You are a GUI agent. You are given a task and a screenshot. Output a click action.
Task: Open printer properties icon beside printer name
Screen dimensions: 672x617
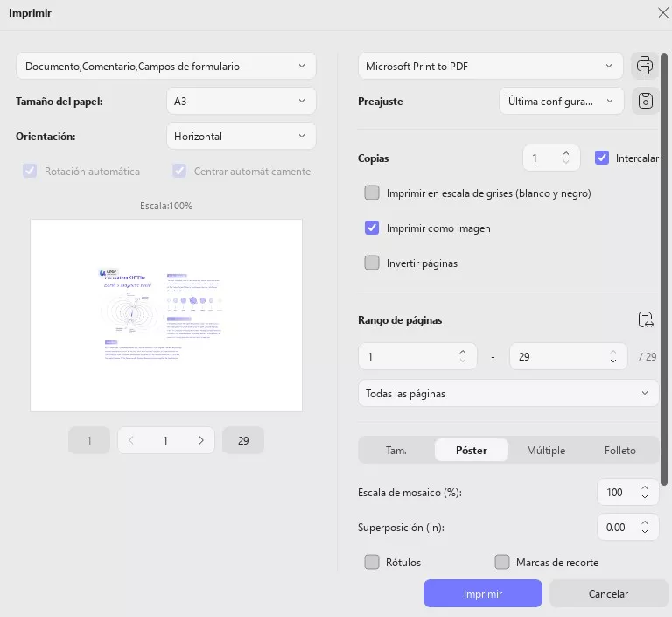tap(645, 66)
